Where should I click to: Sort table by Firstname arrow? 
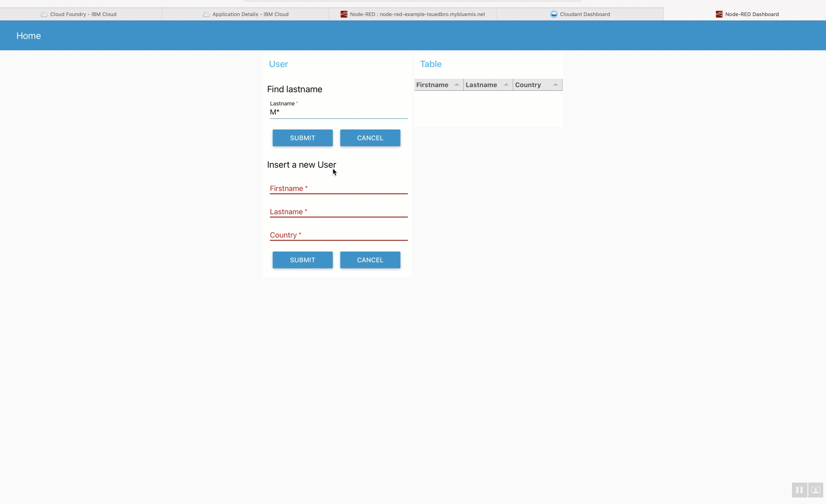(x=457, y=84)
